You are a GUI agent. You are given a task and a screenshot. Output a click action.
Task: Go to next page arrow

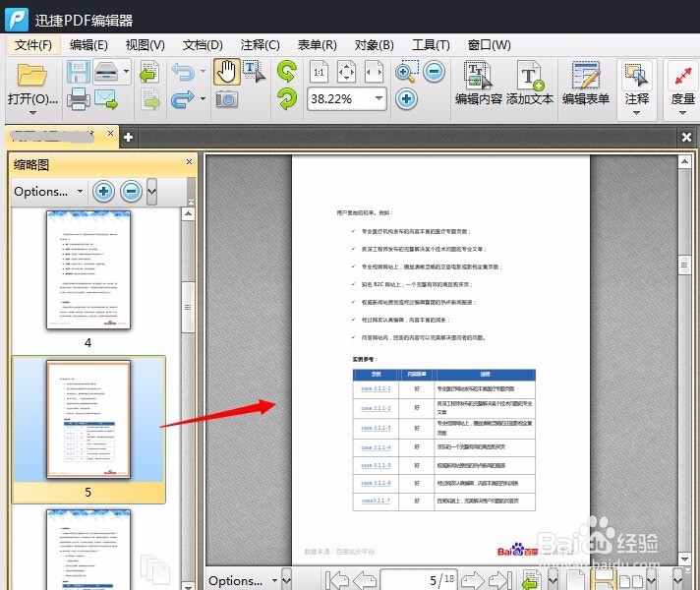click(472, 580)
